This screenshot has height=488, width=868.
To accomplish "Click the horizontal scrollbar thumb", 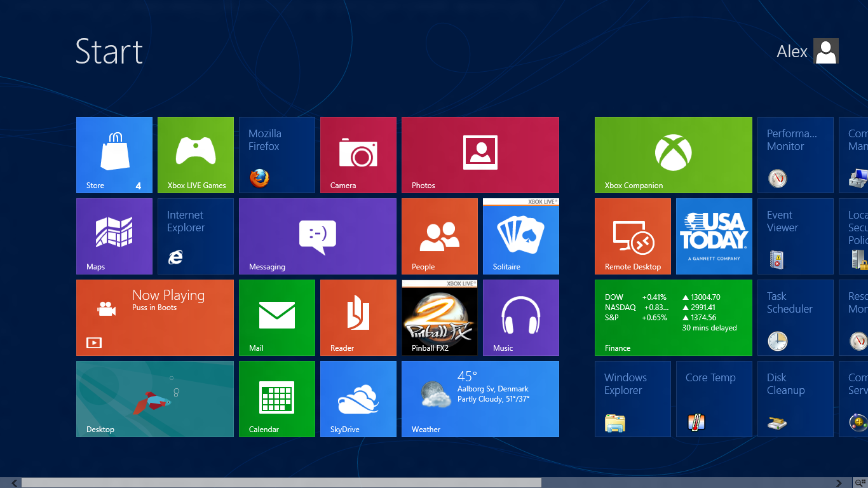I will click(x=281, y=483).
